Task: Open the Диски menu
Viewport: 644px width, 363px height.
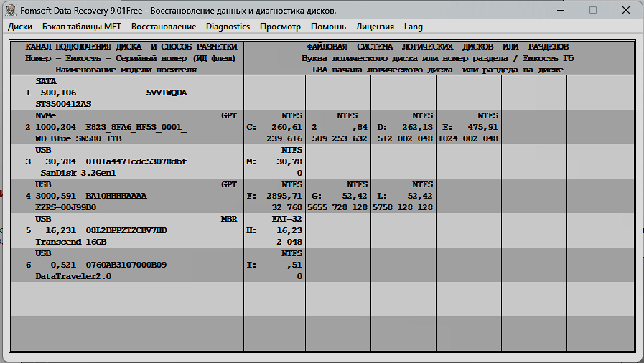Action: (x=20, y=27)
